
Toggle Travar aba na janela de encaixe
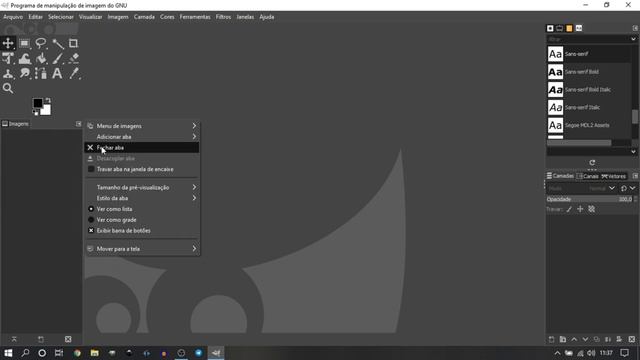coord(142,169)
